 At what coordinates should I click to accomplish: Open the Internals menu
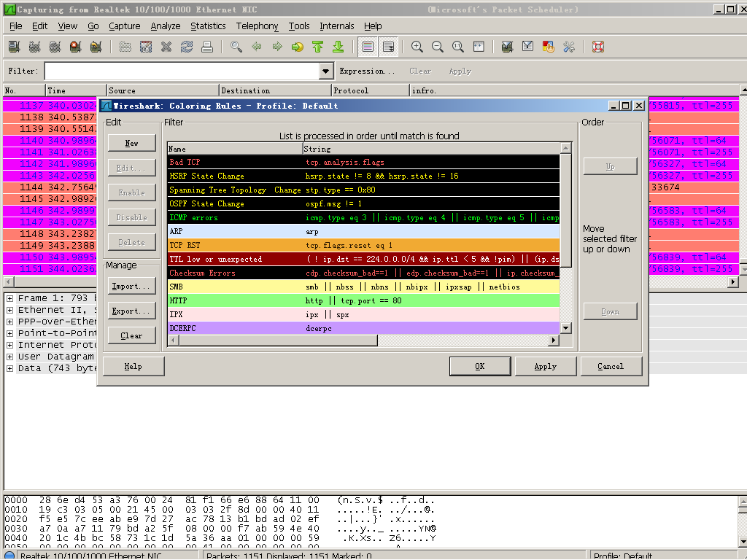coord(337,26)
